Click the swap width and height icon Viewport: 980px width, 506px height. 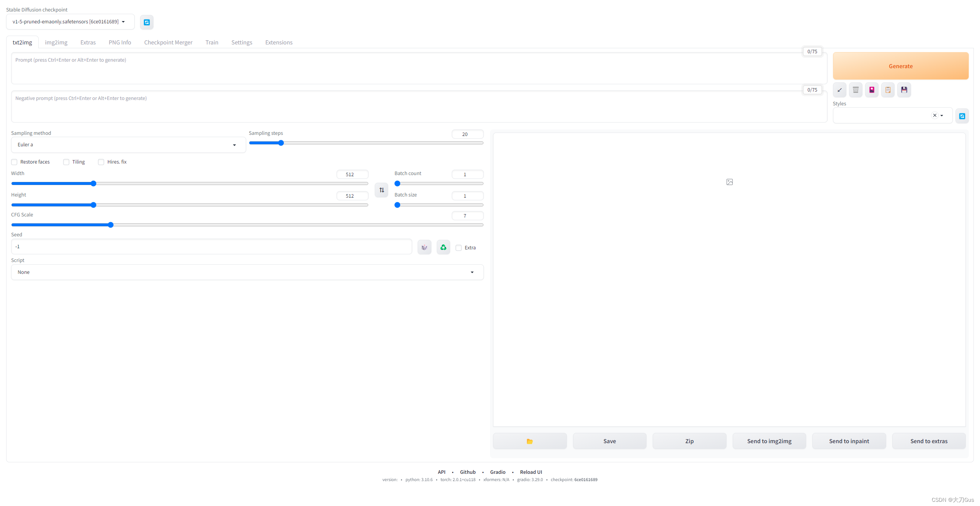pos(382,189)
